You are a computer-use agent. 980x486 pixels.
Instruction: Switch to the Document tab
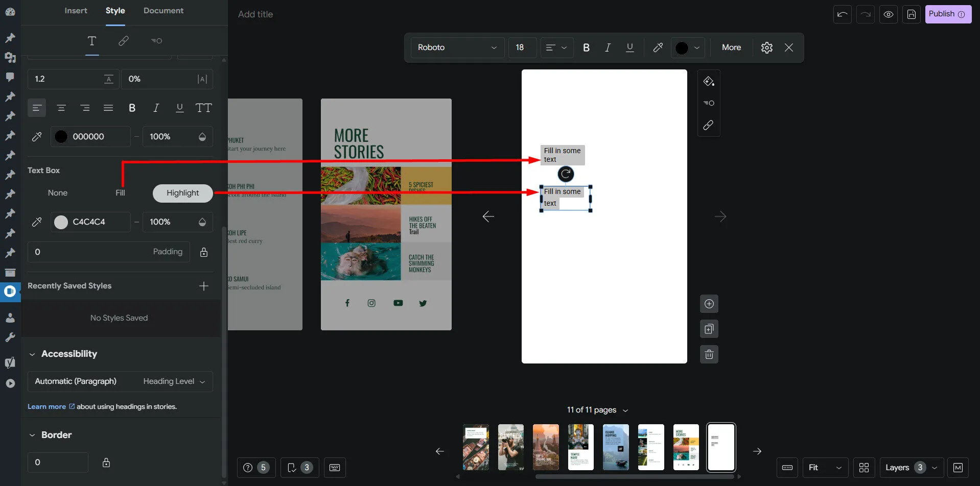click(164, 11)
